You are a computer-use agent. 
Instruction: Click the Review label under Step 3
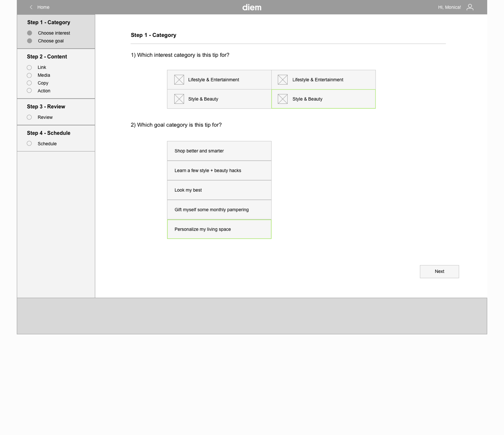45,117
